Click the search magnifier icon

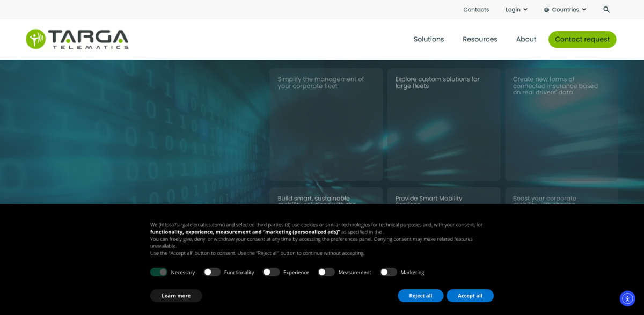click(606, 10)
